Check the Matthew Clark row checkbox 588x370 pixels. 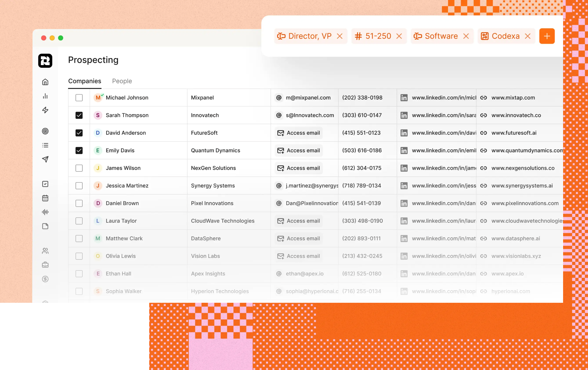[x=79, y=238]
